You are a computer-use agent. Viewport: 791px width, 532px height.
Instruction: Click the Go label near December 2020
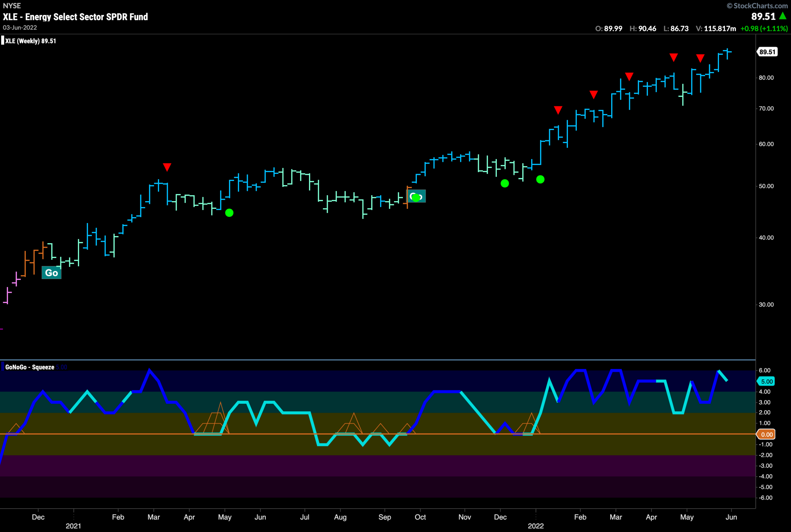52,273
